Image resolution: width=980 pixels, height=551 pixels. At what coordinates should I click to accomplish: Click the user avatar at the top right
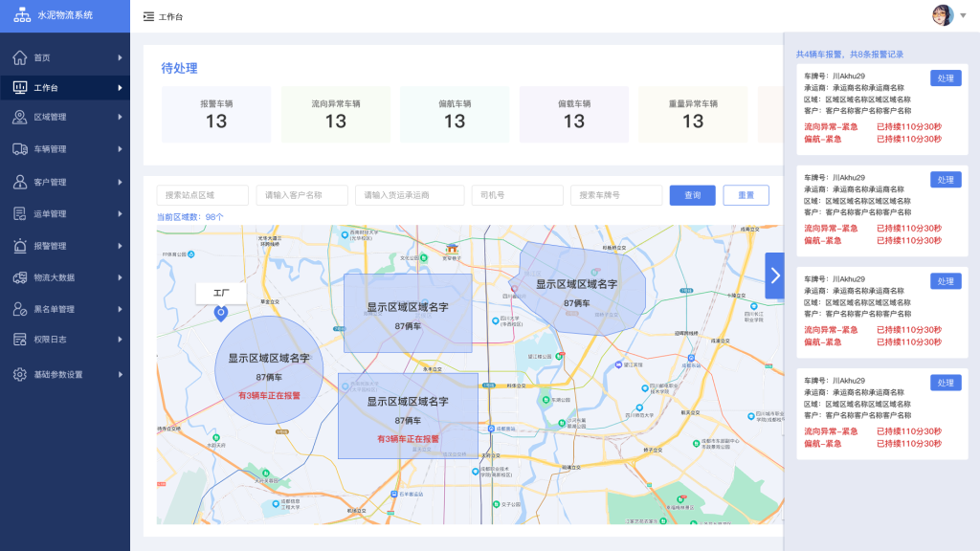pos(943,15)
